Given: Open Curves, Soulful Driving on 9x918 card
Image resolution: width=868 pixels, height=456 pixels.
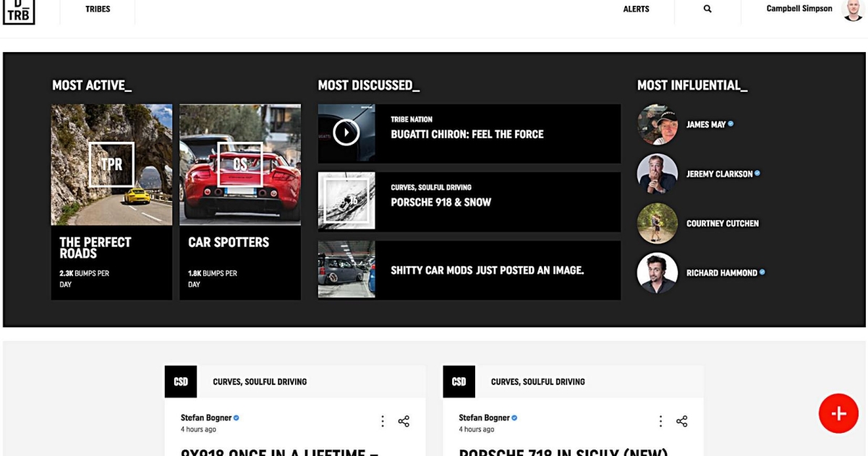Looking at the screenshot, I should [x=260, y=381].
